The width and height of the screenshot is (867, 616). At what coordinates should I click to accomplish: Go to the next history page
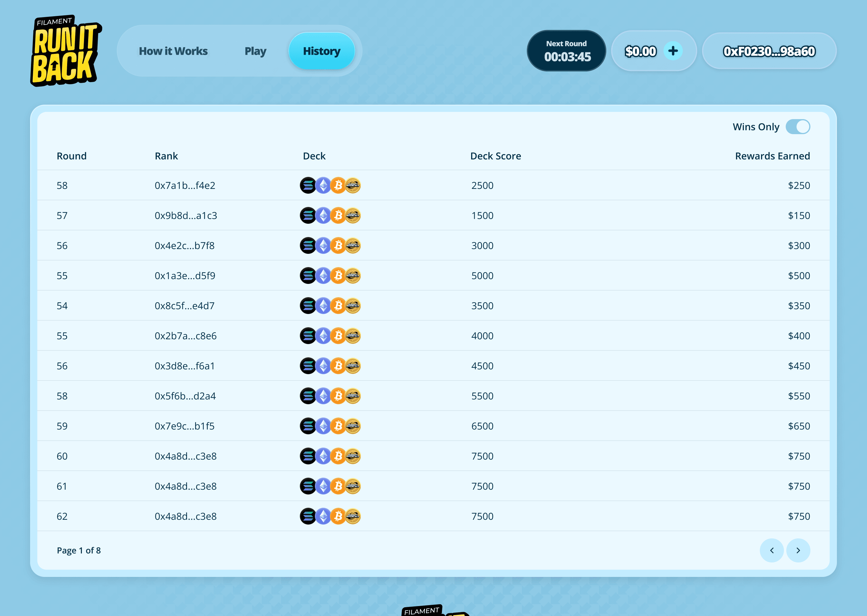[x=798, y=550]
